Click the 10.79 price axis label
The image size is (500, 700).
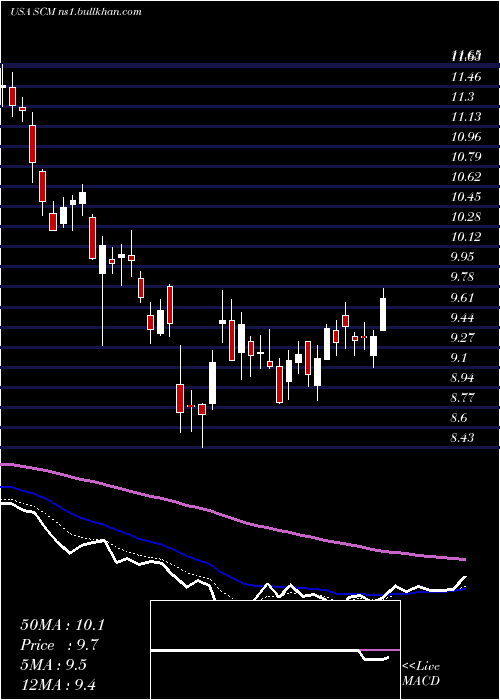(x=466, y=157)
